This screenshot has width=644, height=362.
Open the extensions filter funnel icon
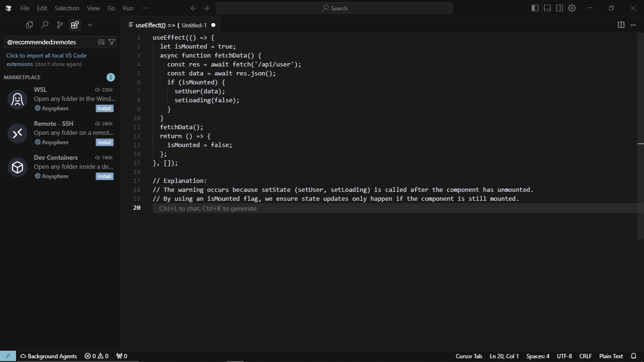click(112, 42)
